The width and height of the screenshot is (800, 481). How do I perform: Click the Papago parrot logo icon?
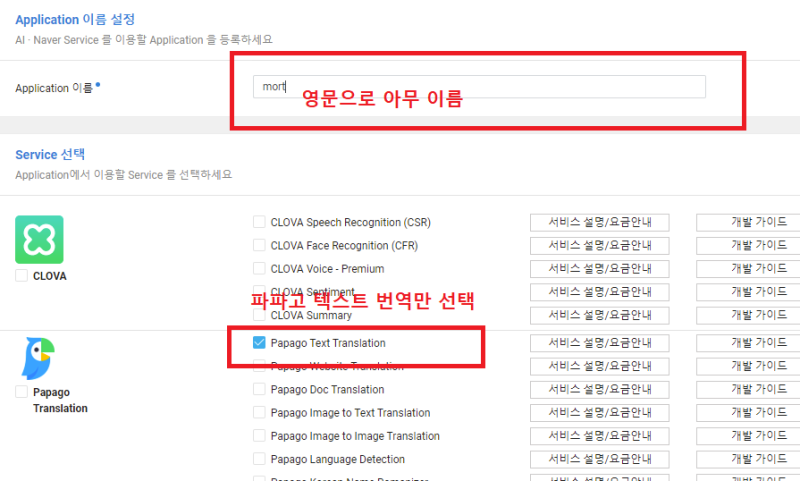(x=38, y=358)
